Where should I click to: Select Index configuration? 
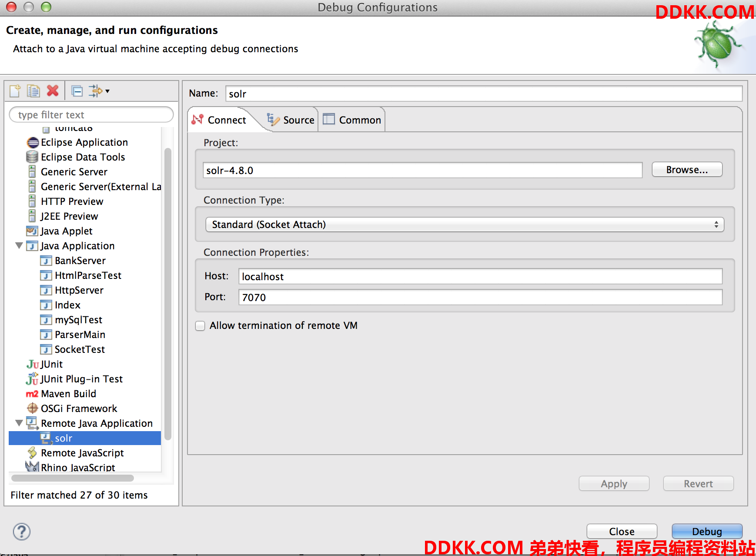67,305
